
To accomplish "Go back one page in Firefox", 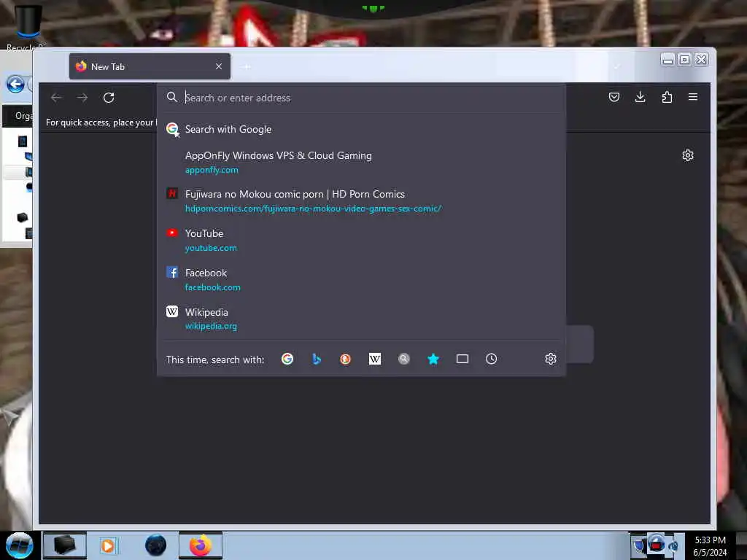I will tap(56, 98).
